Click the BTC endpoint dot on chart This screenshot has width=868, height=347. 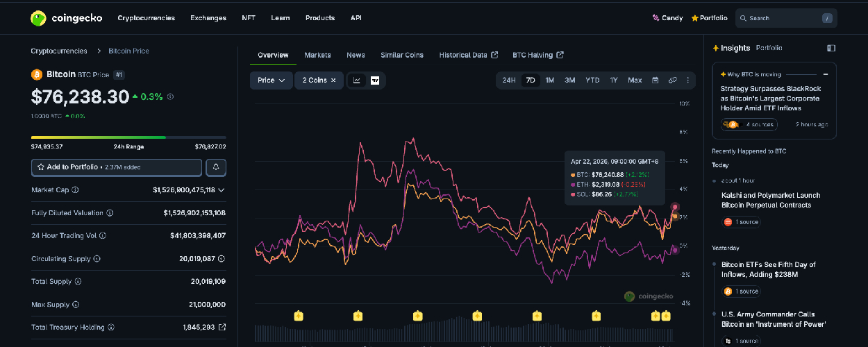(x=674, y=217)
